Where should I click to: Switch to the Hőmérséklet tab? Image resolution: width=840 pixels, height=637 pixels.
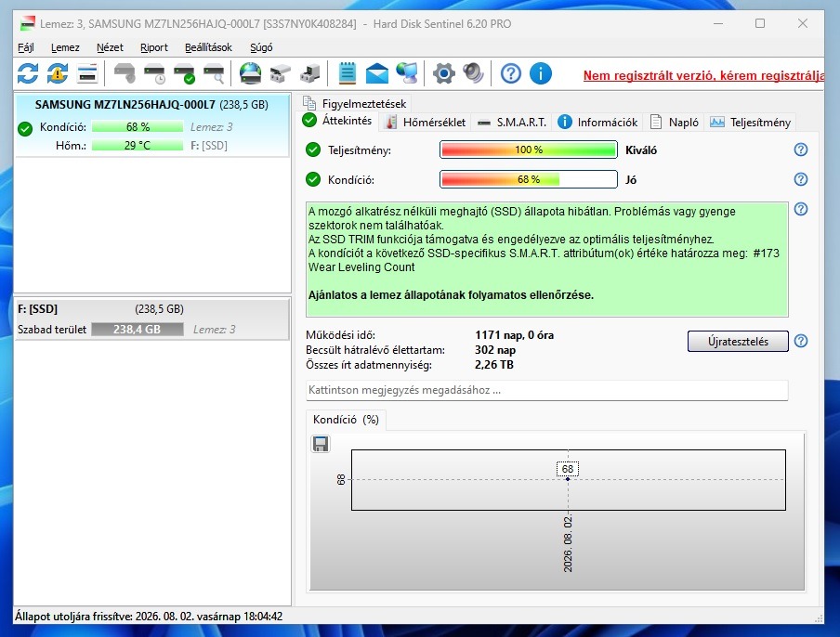click(427, 123)
